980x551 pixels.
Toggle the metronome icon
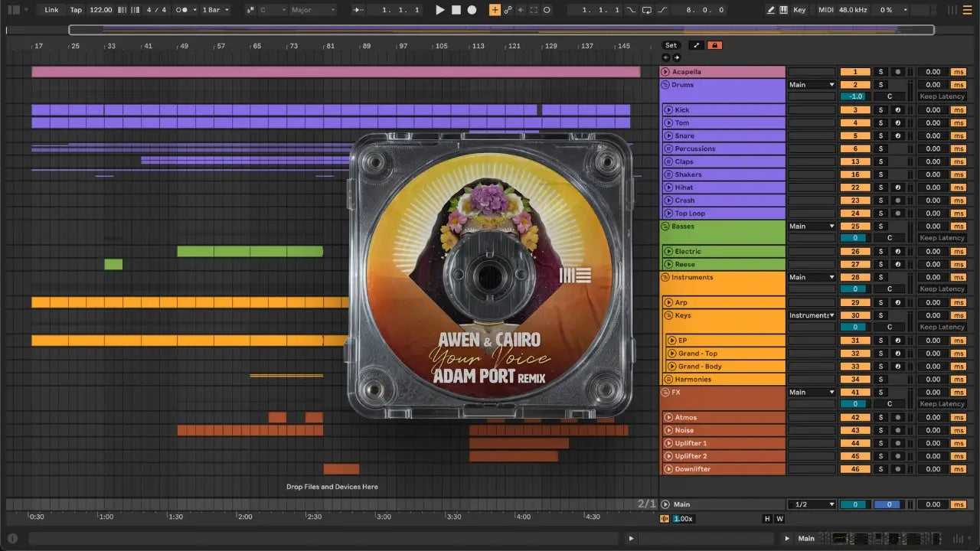(182, 10)
